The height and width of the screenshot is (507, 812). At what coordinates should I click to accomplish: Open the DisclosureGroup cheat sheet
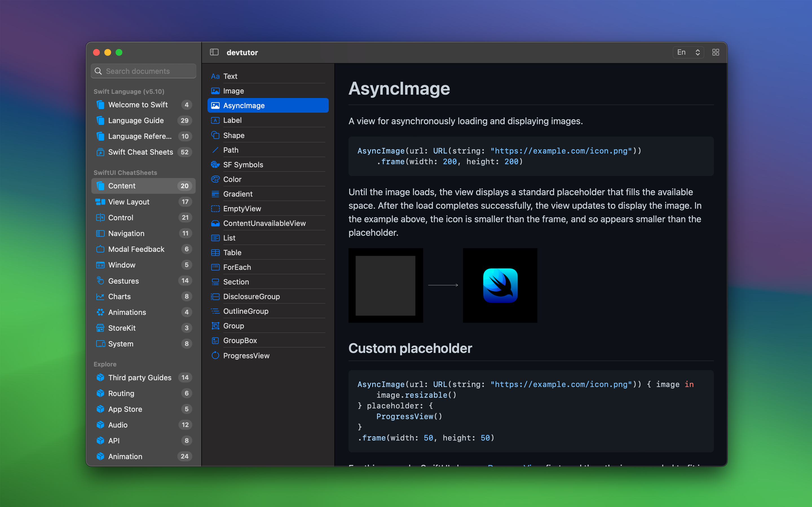251,296
